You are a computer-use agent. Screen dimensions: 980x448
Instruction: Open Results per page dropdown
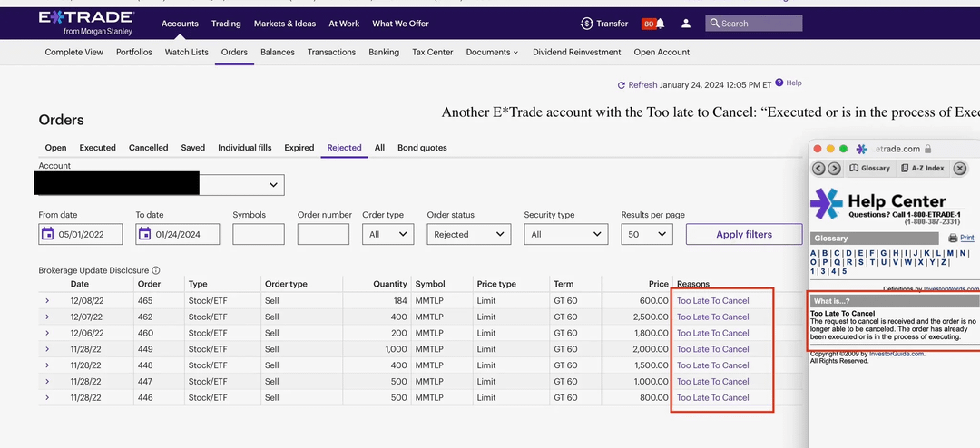click(x=647, y=234)
